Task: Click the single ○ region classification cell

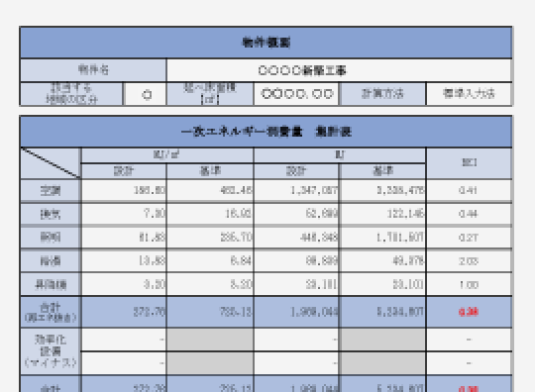Action: [x=146, y=94]
